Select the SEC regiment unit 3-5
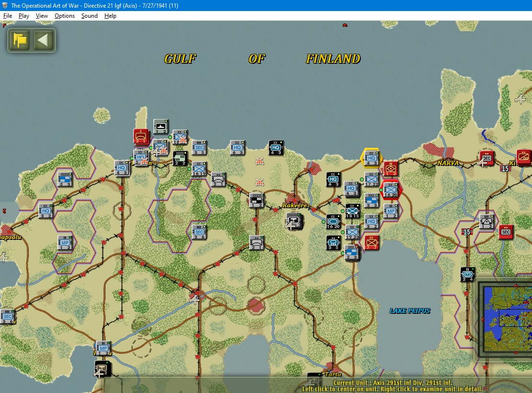The image size is (532, 393). (199, 147)
